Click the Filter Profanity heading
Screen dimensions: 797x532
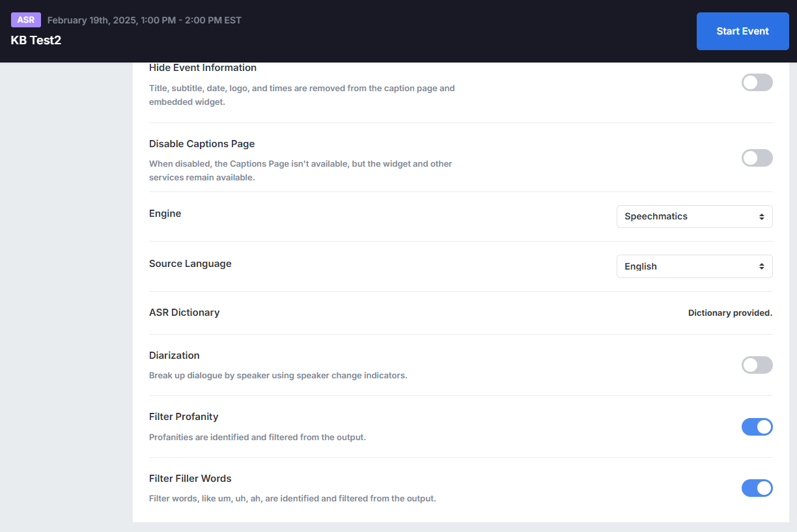click(184, 416)
